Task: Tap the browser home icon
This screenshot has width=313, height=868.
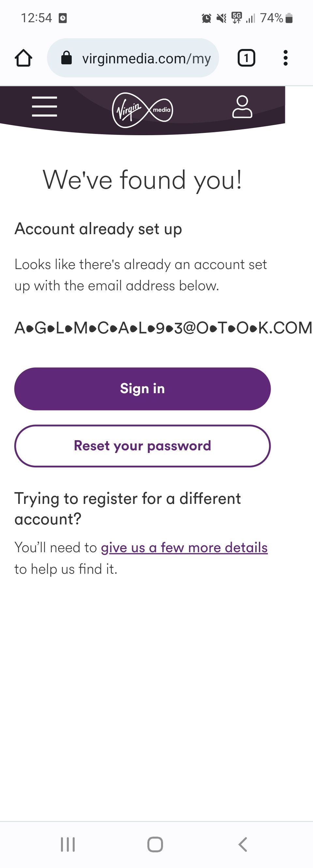Action: [23, 58]
